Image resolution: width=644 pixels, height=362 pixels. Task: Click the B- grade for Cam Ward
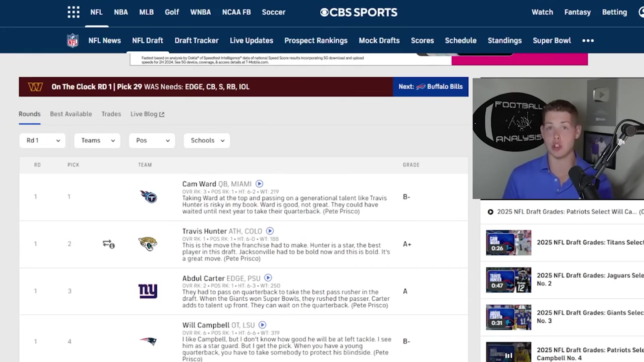click(x=407, y=197)
